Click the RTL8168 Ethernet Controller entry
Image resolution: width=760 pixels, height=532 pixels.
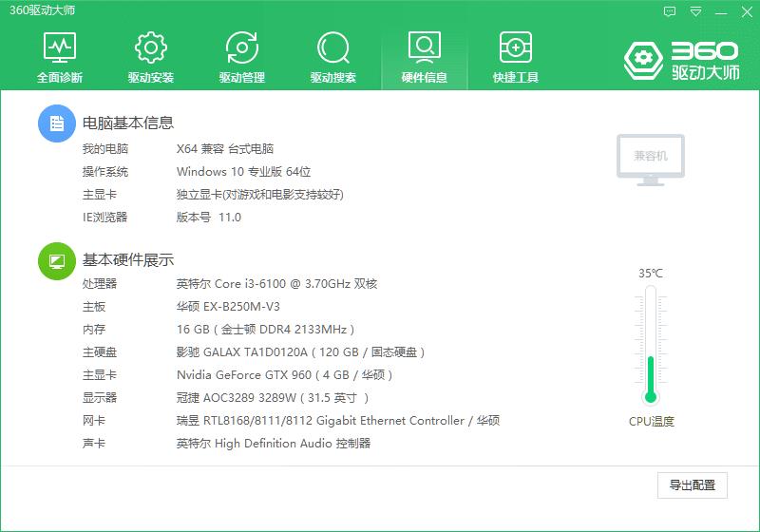(338, 421)
